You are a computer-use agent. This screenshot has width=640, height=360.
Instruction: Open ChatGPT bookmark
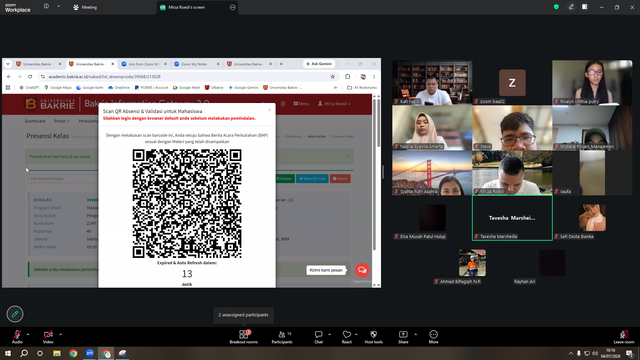(29, 87)
